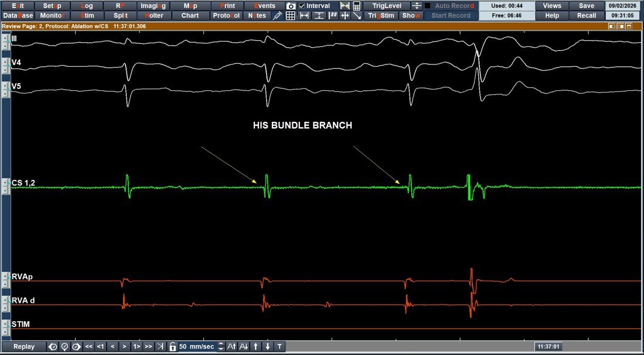
Task: Click the 11:37:01 timestamp field
Action: (x=547, y=347)
